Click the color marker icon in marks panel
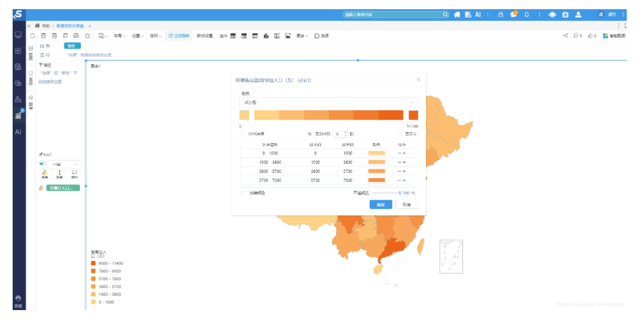The image size is (644, 325). (x=45, y=174)
